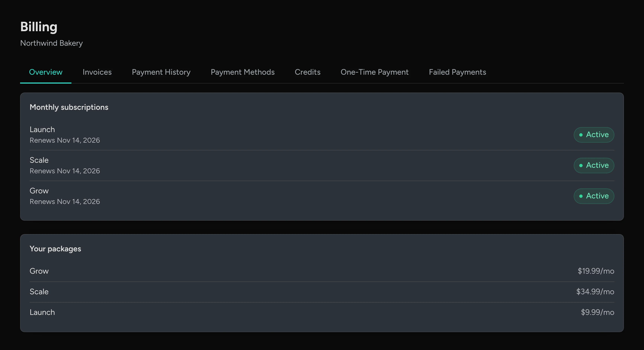Select the Launch row in Monthly subscriptions

pyautogui.click(x=322, y=135)
